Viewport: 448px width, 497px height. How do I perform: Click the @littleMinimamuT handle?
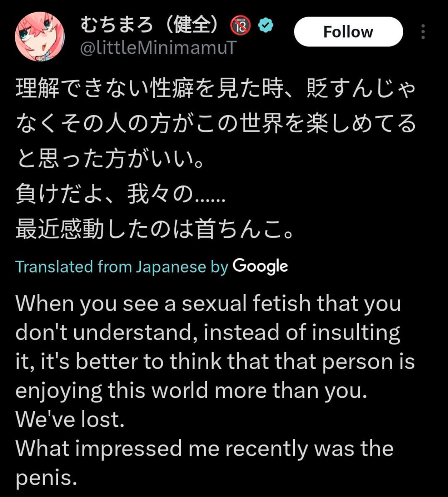(158, 48)
